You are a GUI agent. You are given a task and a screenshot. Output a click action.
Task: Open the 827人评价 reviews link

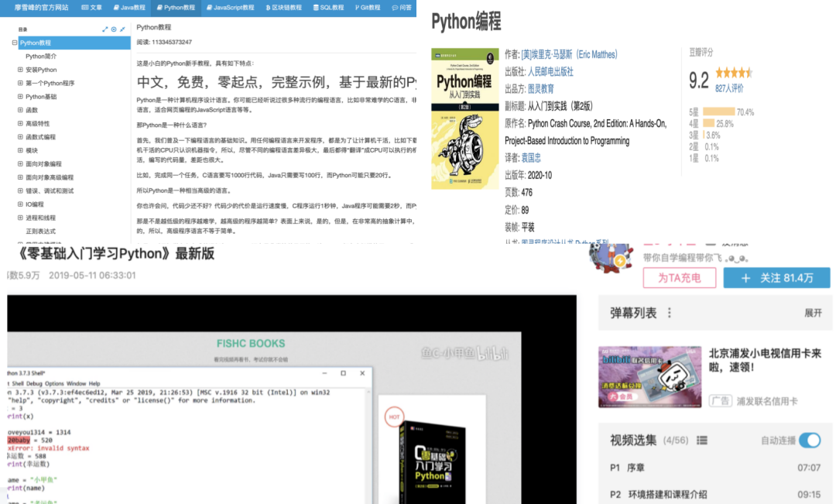pyautogui.click(x=729, y=88)
